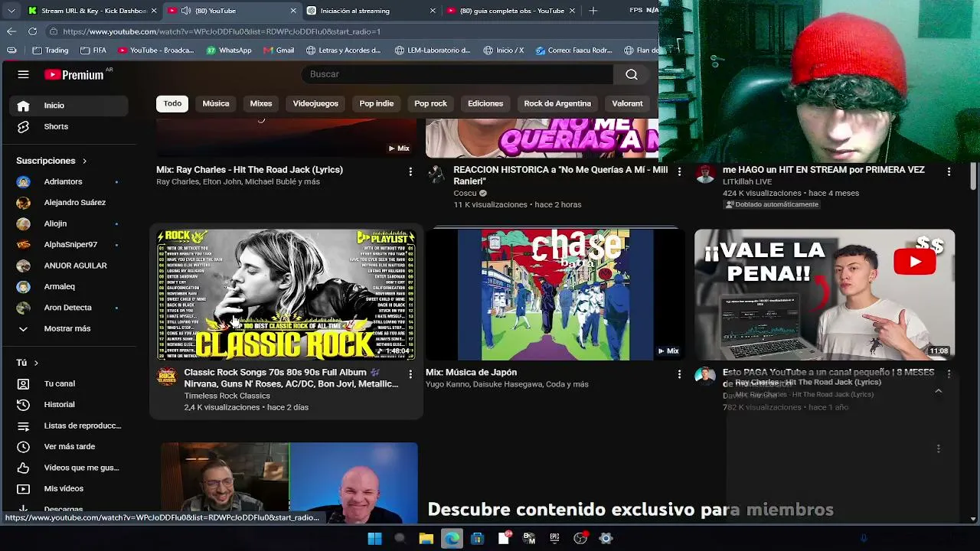Viewport: 980px width, 551px height.
Task: Select the Rock de Argentina filter chip
Action: point(557,103)
